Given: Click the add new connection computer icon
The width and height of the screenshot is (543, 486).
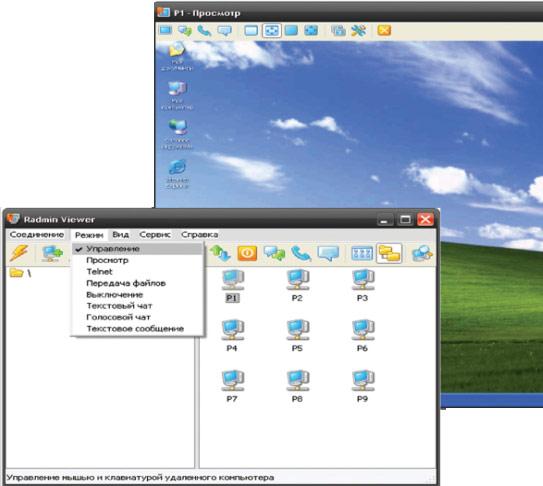Looking at the screenshot, I should click(52, 253).
